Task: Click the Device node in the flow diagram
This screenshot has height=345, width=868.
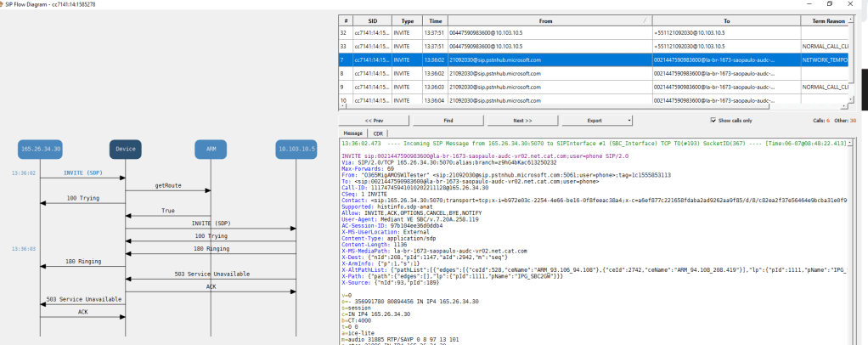Action: 125,149
